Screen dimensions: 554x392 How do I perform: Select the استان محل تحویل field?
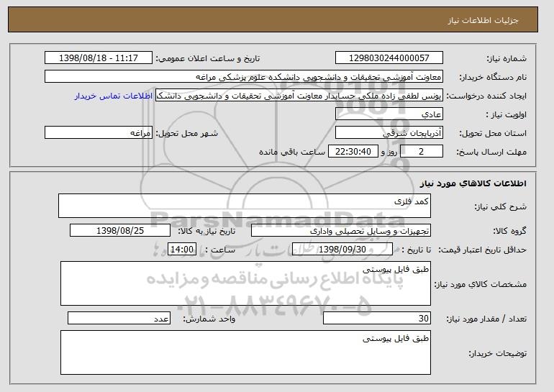coord(389,133)
